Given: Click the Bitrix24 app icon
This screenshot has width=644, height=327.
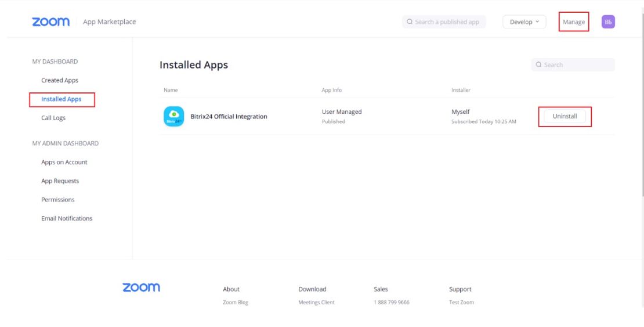Looking at the screenshot, I should tap(173, 116).
